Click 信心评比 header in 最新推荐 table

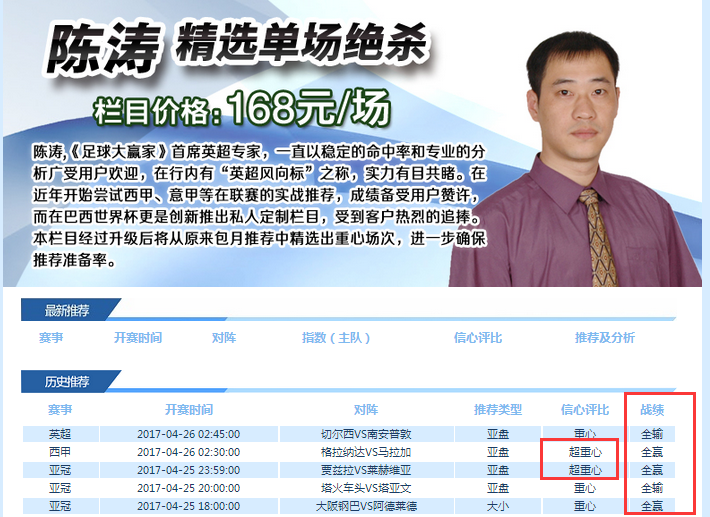click(x=478, y=338)
